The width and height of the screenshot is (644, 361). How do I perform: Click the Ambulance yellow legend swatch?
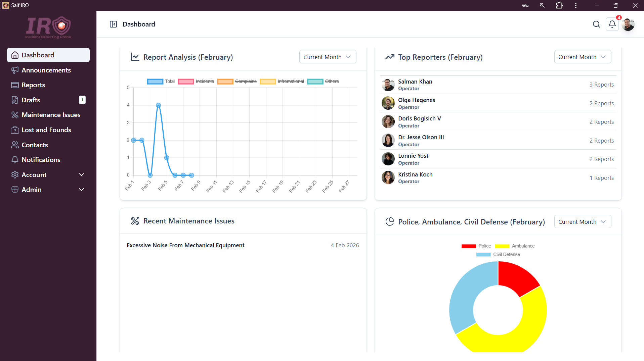502,246
